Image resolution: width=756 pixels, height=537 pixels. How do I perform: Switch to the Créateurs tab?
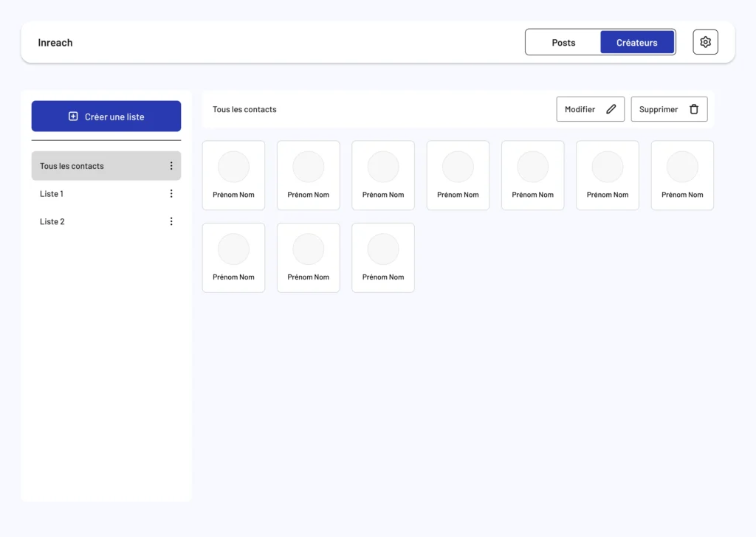pyautogui.click(x=636, y=43)
